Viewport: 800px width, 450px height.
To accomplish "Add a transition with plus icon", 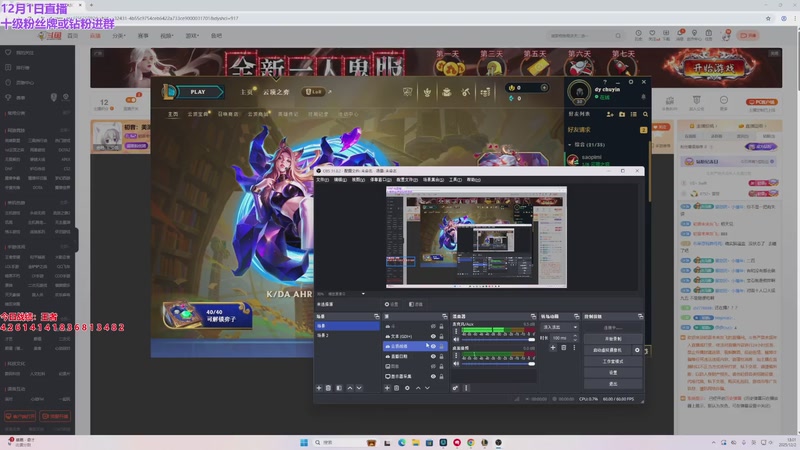I will (553, 347).
